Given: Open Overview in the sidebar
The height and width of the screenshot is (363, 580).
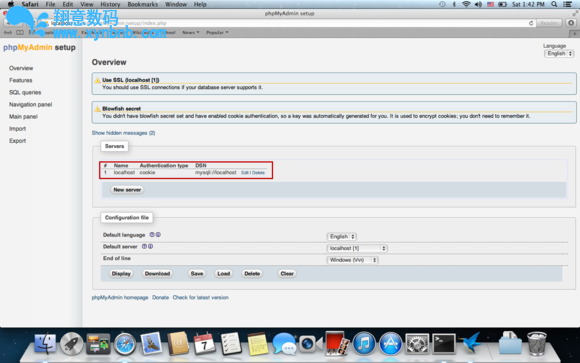Looking at the screenshot, I should click(x=21, y=68).
